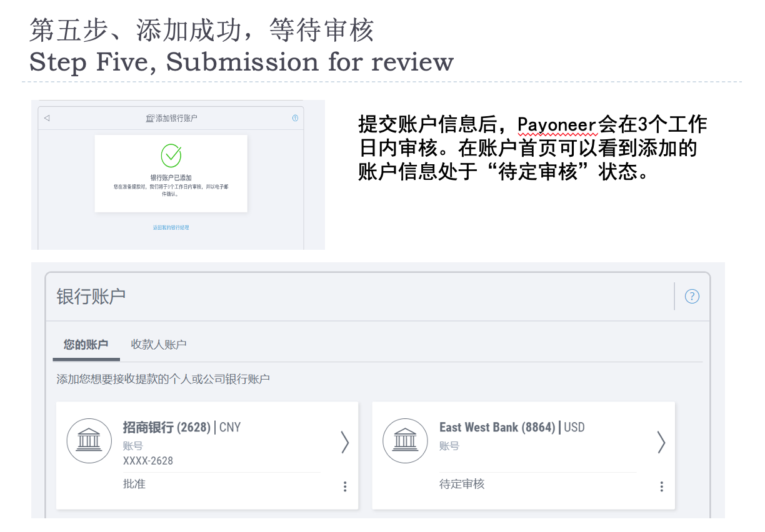Switch to the 收款人账户 tab

click(159, 345)
